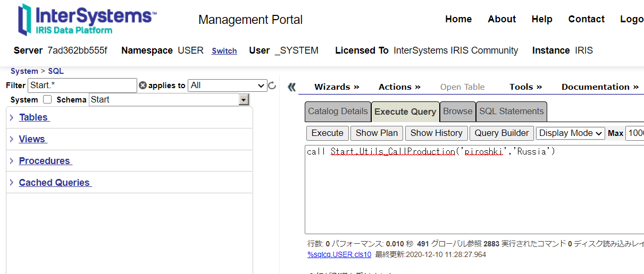Switch to the Catalog Details tab

pyautogui.click(x=338, y=112)
